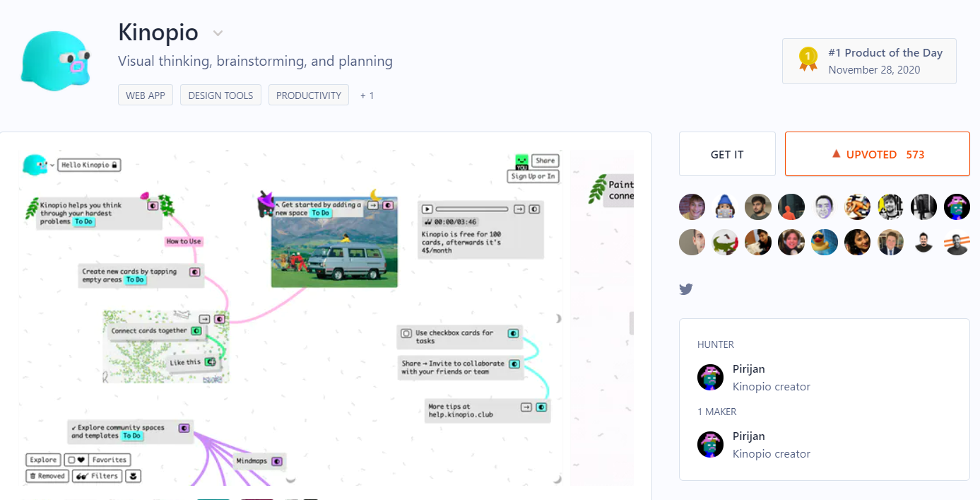Click the first upvoter avatar
Viewport: 980px width, 500px height.
pos(692,207)
